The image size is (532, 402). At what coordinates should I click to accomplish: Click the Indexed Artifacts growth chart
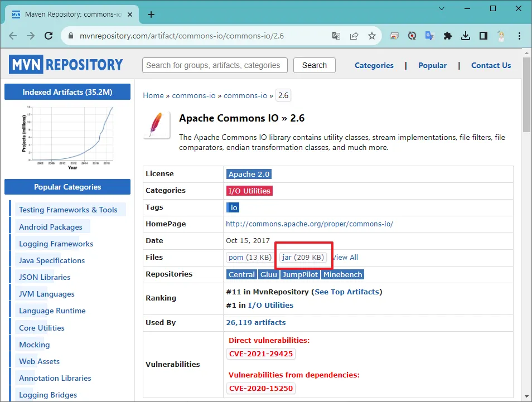67,137
